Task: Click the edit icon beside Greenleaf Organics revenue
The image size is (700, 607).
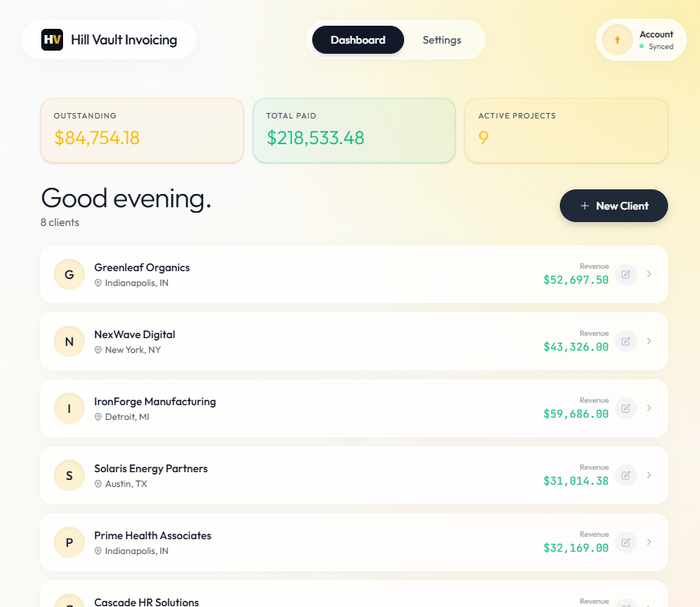Action: point(625,274)
